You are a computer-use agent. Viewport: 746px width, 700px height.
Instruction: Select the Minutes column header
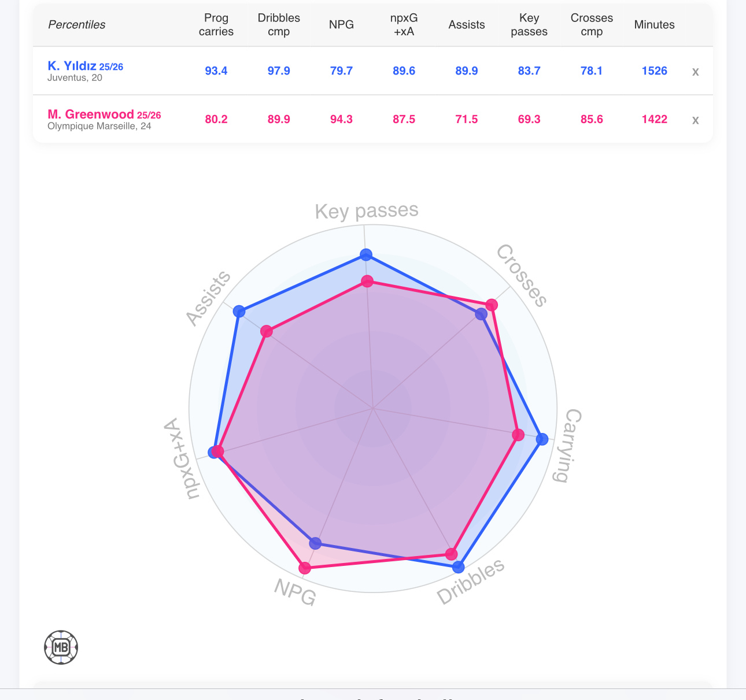pos(654,25)
